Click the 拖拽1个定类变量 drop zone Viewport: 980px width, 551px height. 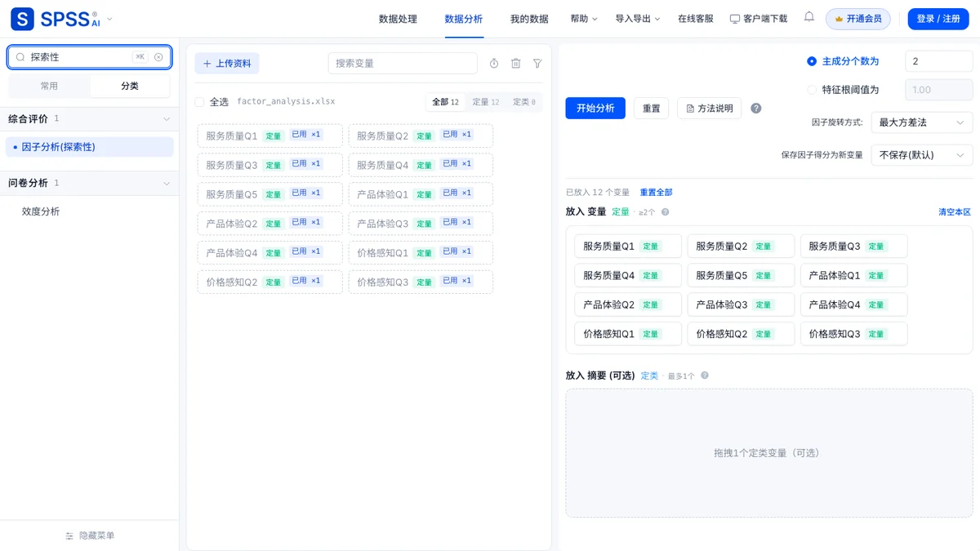pyautogui.click(x=769, y=453)
